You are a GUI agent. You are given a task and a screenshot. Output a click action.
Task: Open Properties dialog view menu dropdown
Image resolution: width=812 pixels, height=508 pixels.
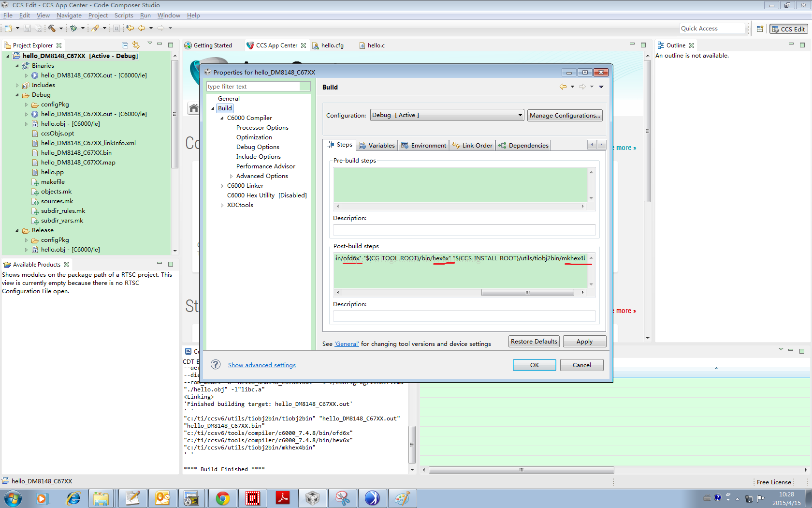[601, 87]
